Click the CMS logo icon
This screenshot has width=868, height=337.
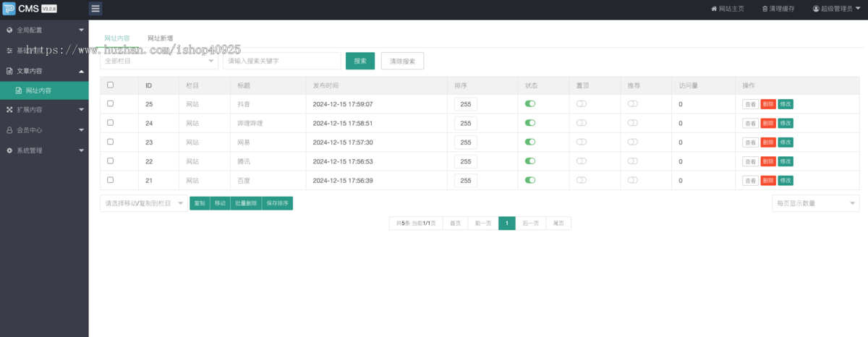point(8,9)
